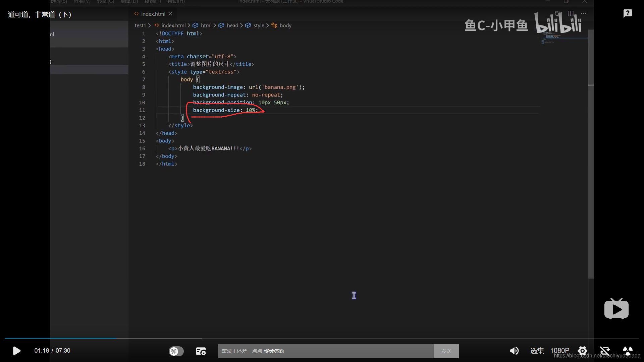Open the 1080P quality selector
This screenshot has height=362, width=644.
559,351
